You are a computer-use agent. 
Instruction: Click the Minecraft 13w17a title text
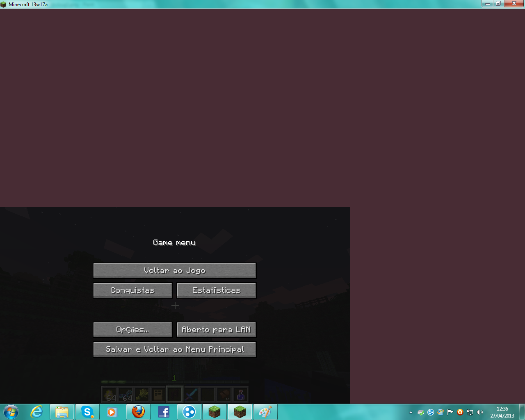point(28,5)
